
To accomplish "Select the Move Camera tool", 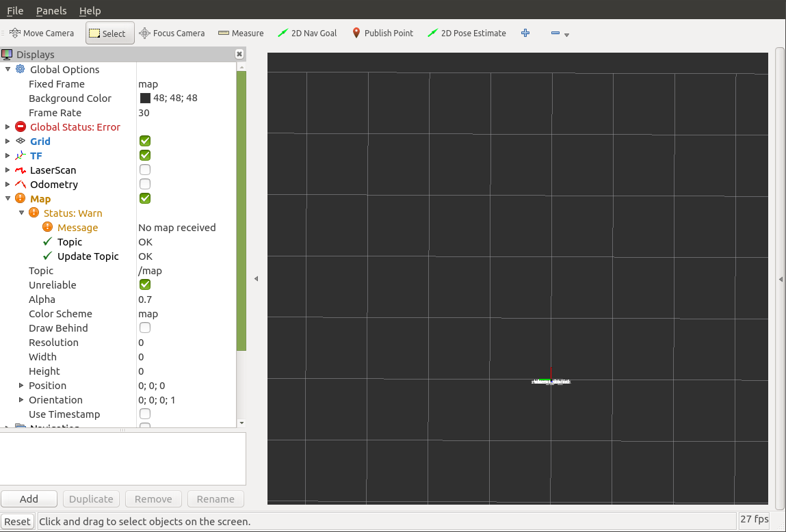I will [42, 33].
